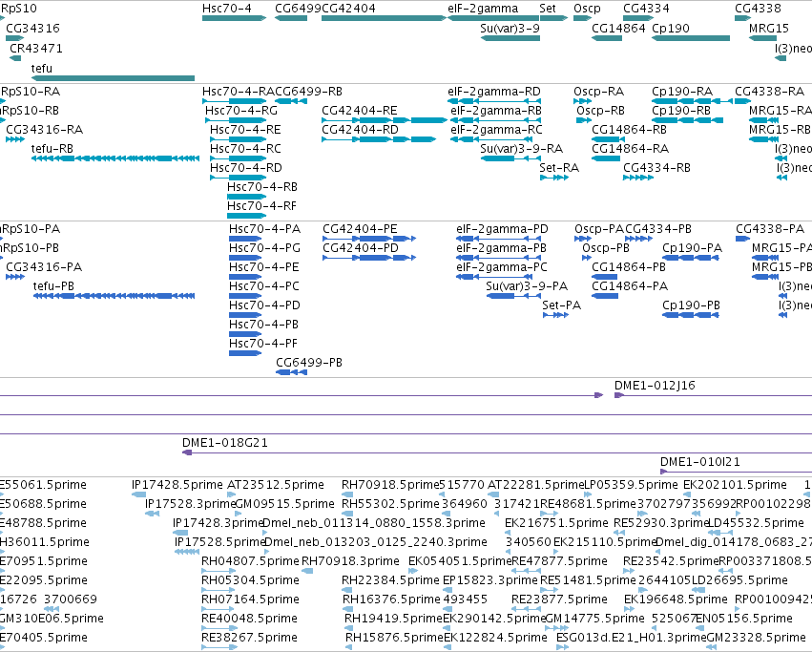
Task: Click protein eIF-2gamma-PD
Action: pos(499,239)
